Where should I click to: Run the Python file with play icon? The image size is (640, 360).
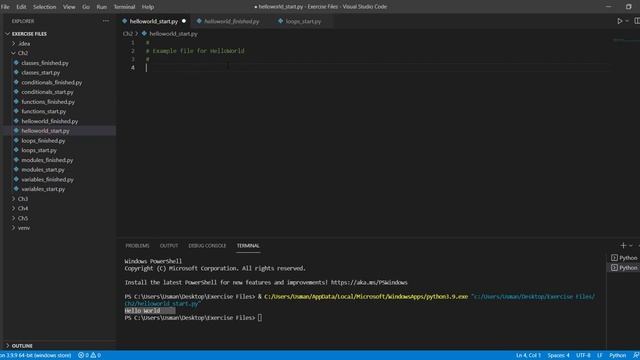click(x=620, y=21)
